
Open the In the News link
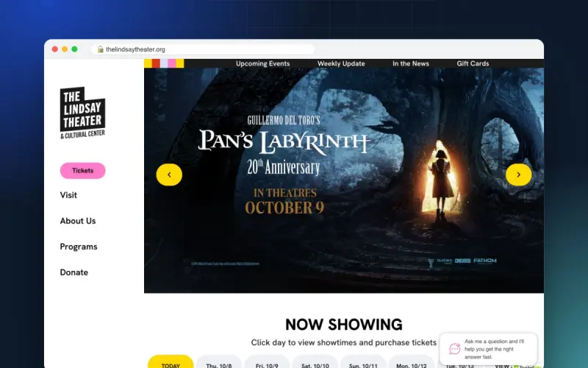pyautogui.click(x=411, y=63)
